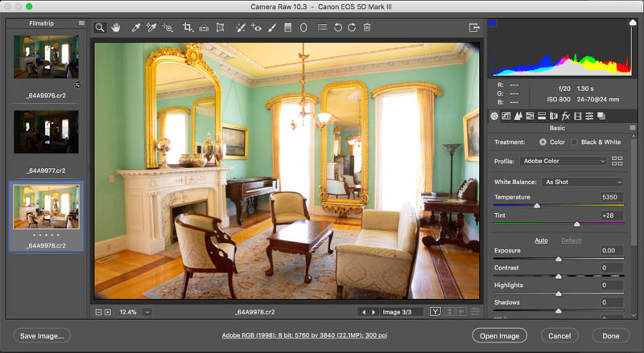Select the Crop tool
The width and height of the screenshot is (644, 353).
point(188,27)
